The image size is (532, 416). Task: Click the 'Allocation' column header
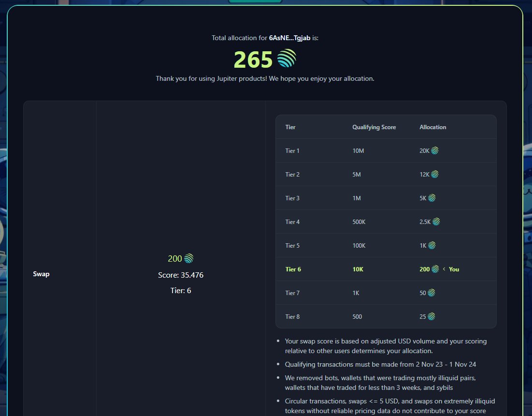pos(432,127)
